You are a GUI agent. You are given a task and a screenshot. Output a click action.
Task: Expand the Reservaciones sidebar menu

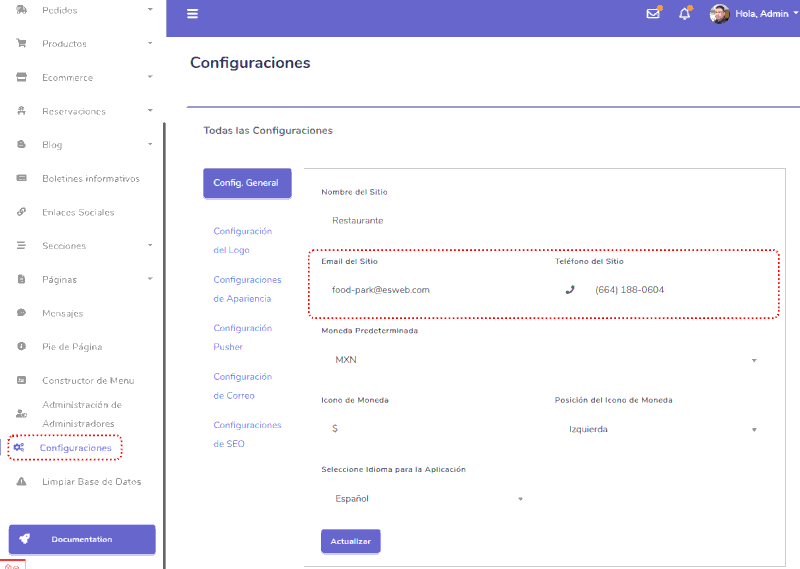(x=83, y=111)
